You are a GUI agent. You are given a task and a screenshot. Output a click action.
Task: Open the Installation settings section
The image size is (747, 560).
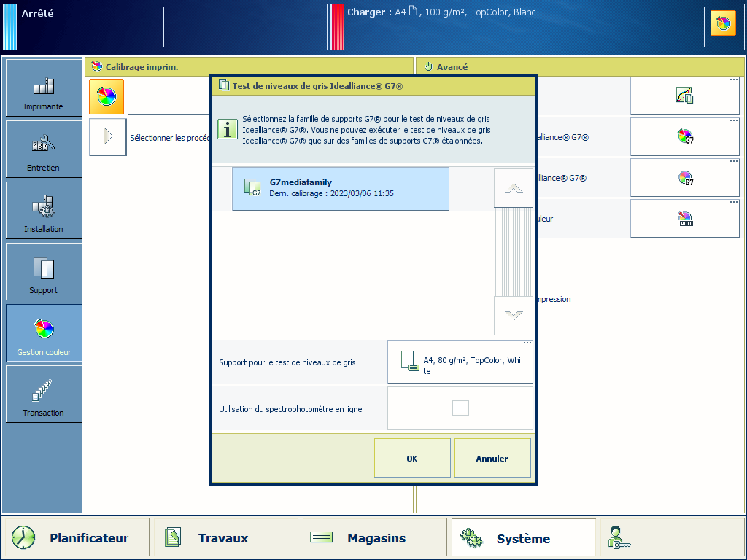[44, 211]
